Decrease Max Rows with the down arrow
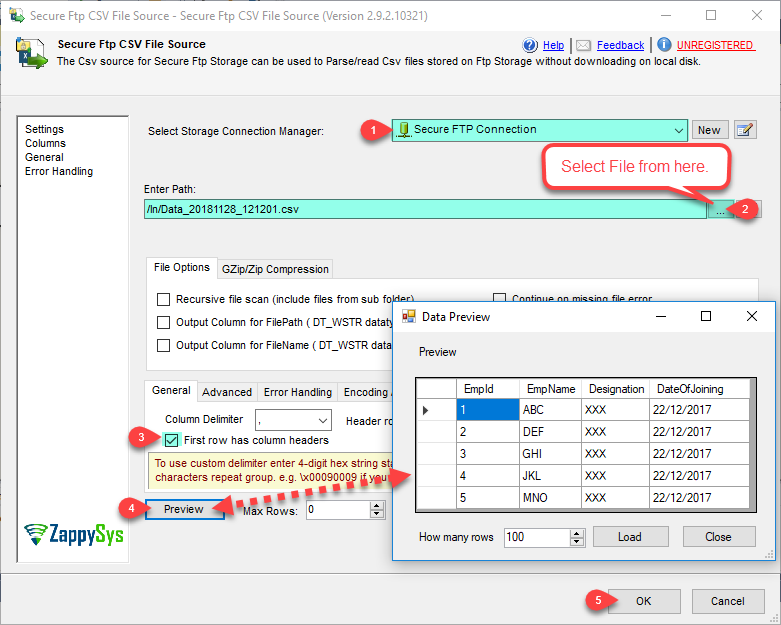This screenshot has width=781, height=625. tap(377, 514)
